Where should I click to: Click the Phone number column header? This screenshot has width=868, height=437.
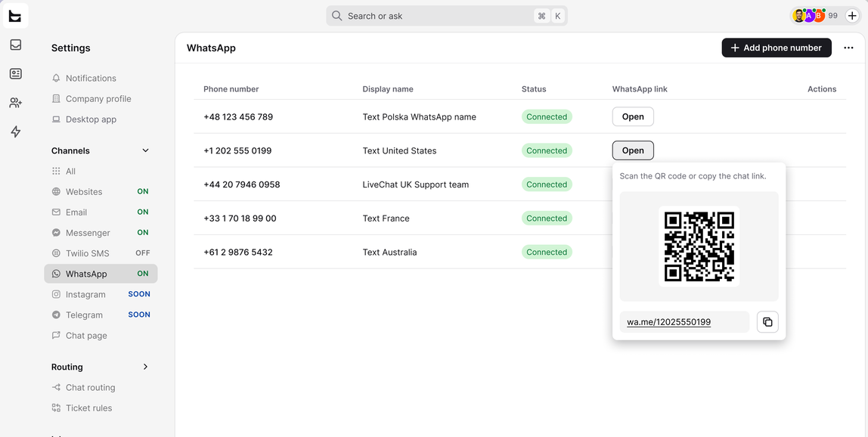231,89
